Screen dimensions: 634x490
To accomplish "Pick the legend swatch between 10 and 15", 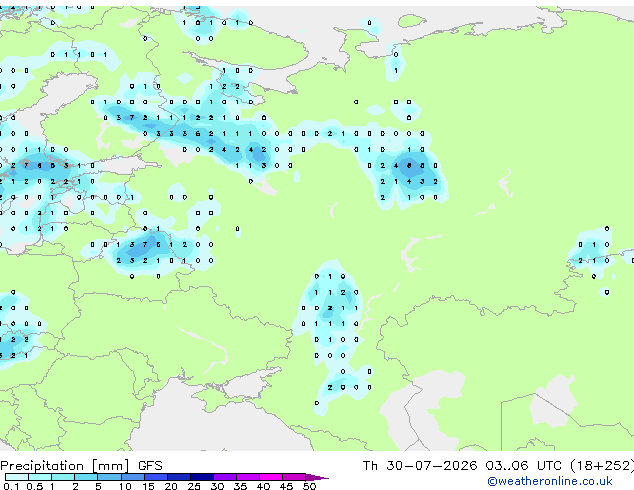I will 133,477.
